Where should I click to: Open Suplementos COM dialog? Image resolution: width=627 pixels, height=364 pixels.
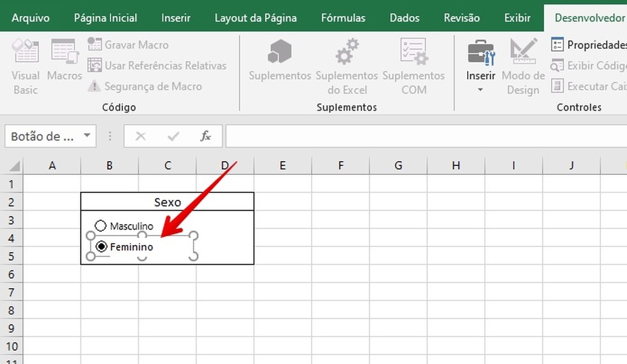tap(414, 67)
